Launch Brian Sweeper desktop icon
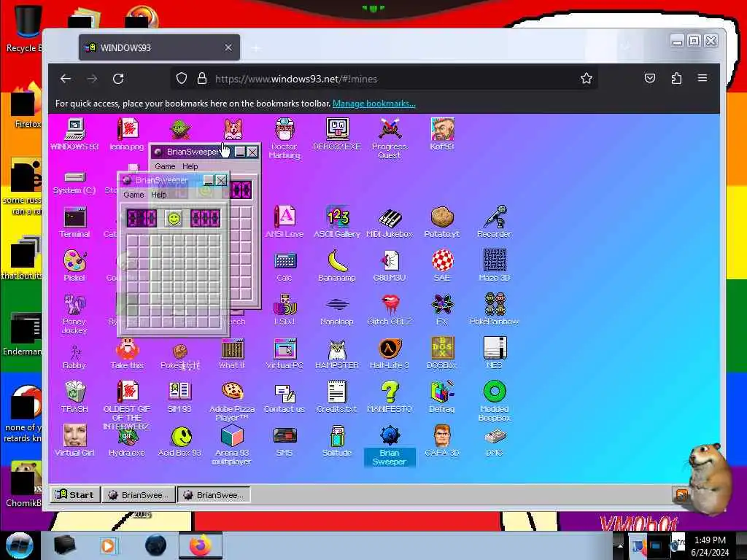The width and height of the screenshot is (747, 560). click(390, 445)
